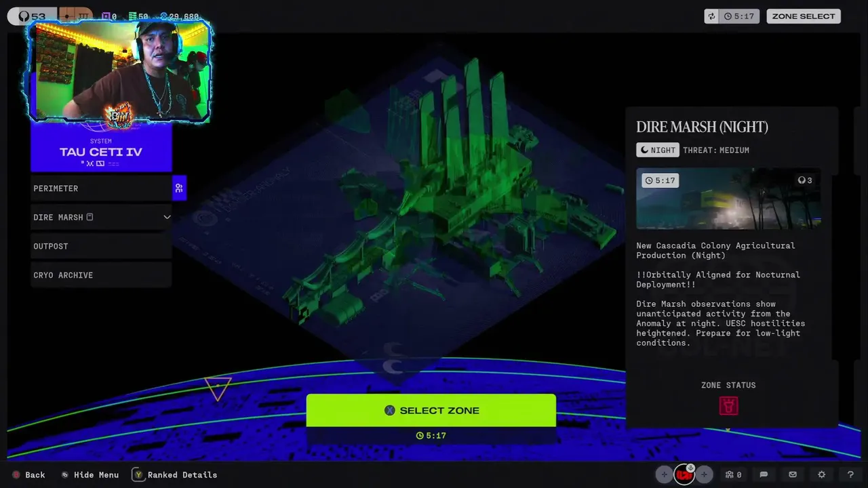Open the Dire Marsh zone entry

click(x=101, y=218)
